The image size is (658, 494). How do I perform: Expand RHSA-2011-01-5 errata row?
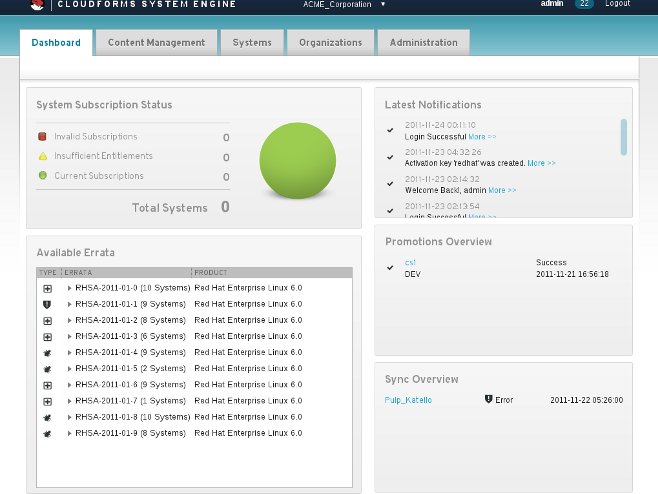point(70,369)
